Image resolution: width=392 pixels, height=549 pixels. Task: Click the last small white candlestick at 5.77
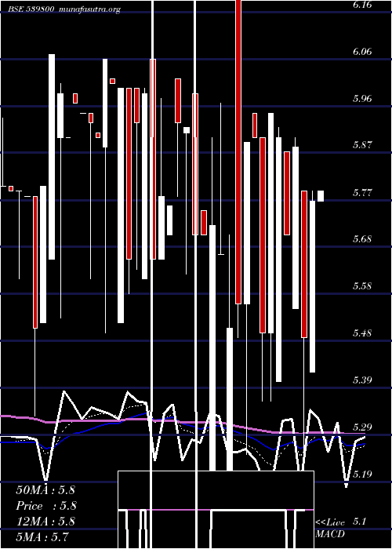click(321, 196)
